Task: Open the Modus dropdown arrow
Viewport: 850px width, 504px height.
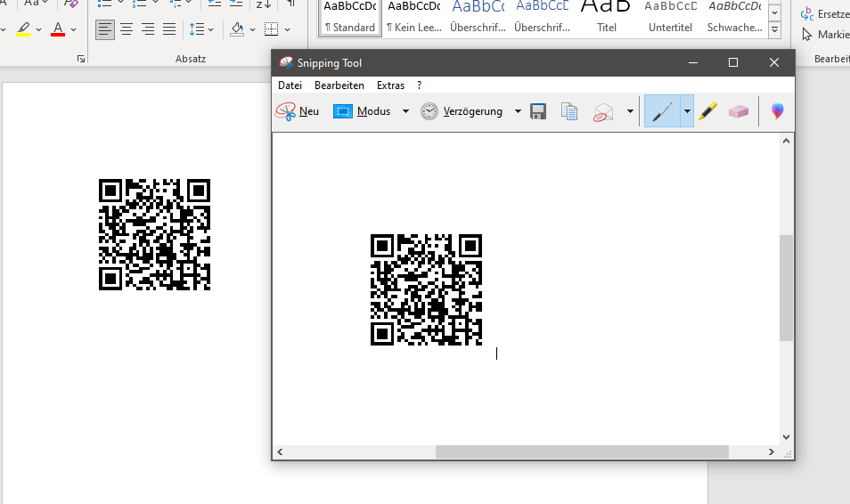Action: (405, 111)
